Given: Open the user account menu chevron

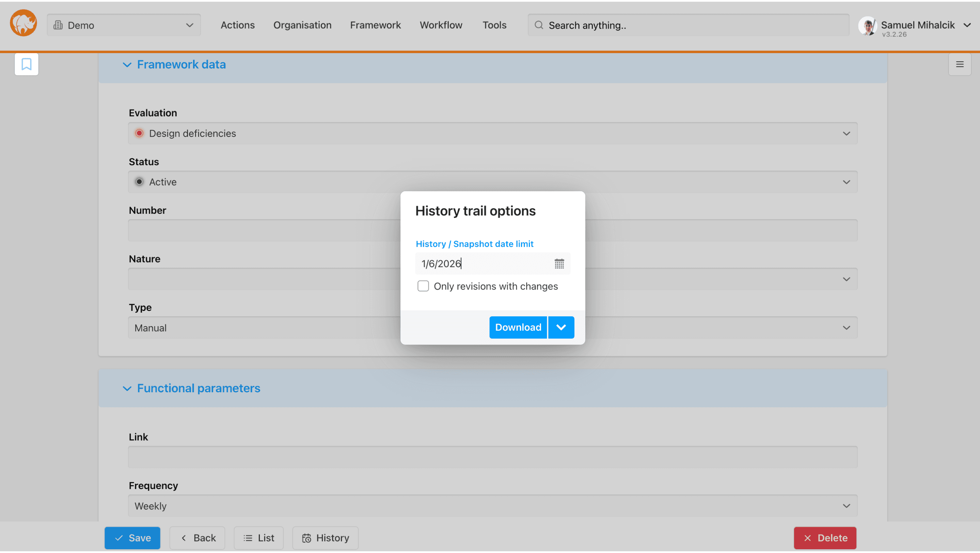Looking at the screenshot, I should click(x=967, y=25).
